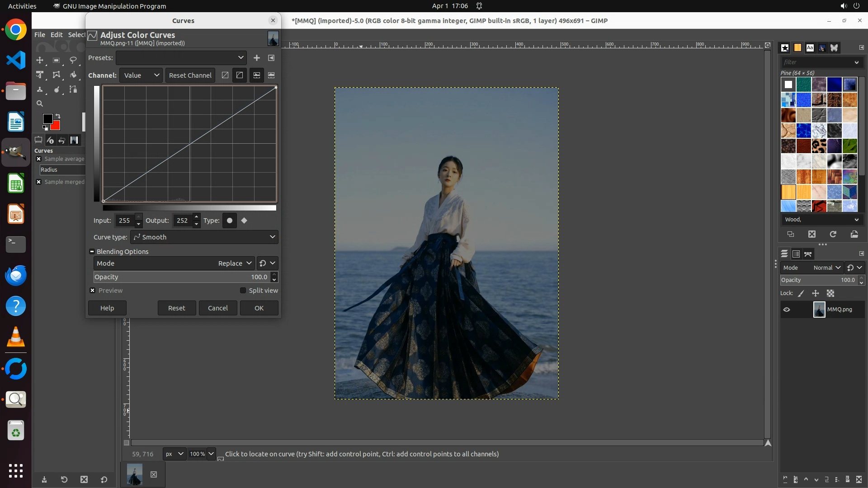
Task: Expand the Curve type Smooth dropdown
Action: [x=204, y=237]
